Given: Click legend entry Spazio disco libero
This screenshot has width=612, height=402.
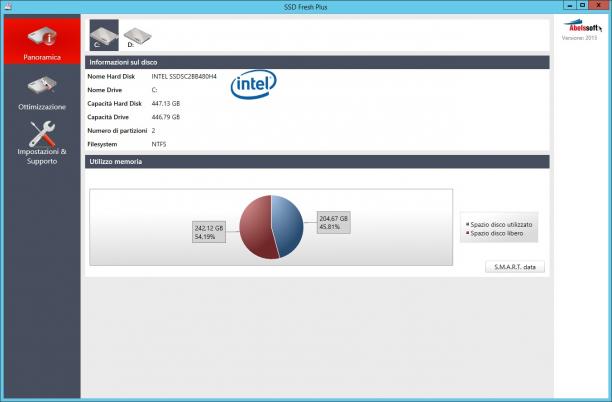Looking at the screenshot, I should pyautogui.click(x=495, y=233).
